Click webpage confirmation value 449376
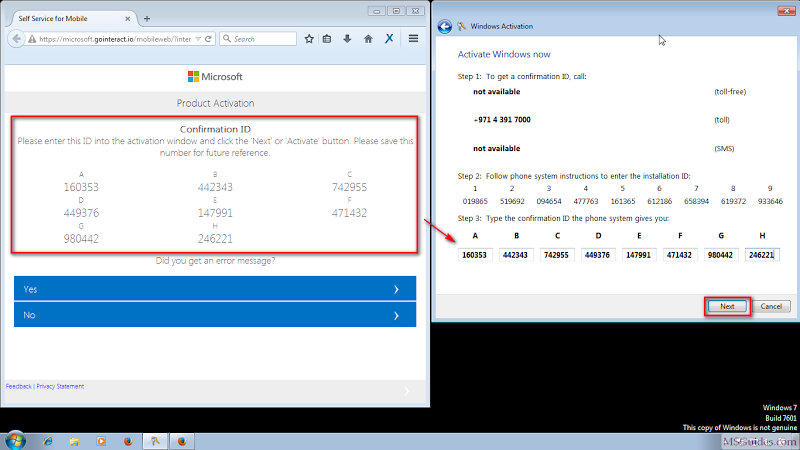Viewport: 800px width, 450px height. [81, 213]
